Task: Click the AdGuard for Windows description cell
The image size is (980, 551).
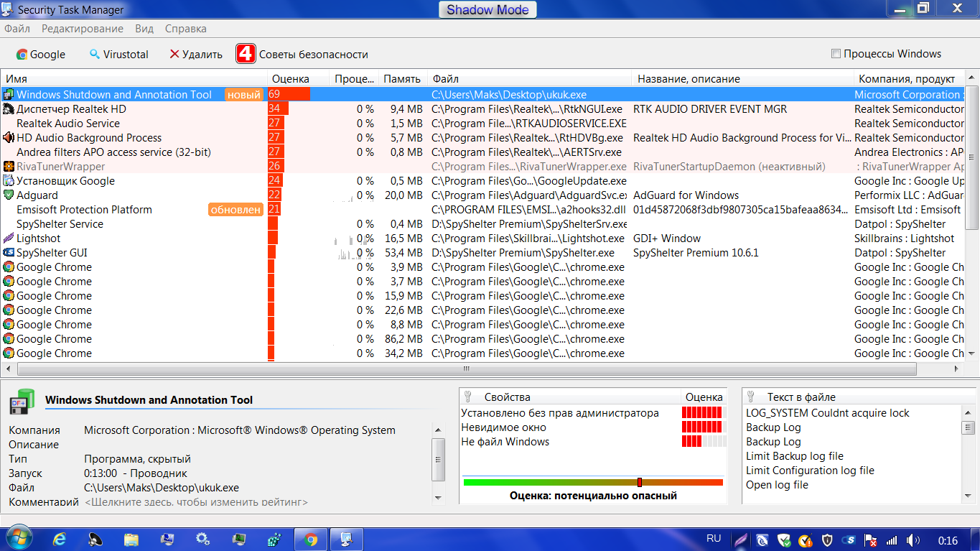Action: click(x=686, y=195)
